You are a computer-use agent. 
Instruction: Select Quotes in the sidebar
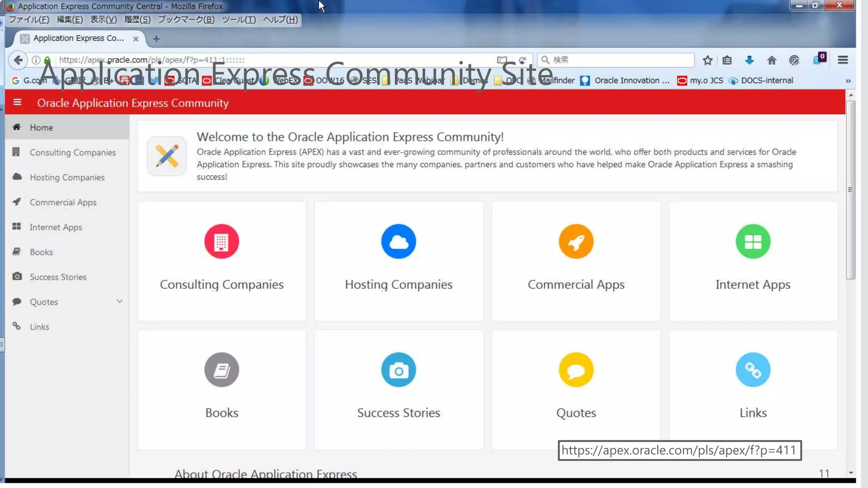click(44, 302)
